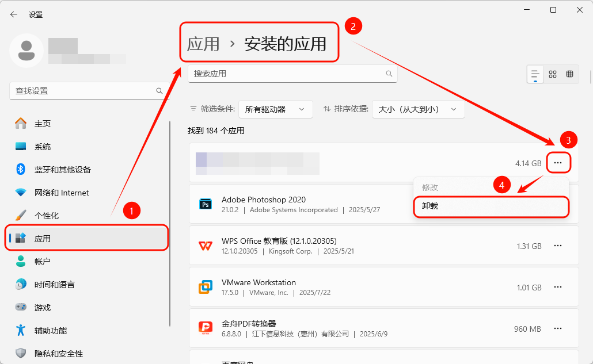Open the 所有驱动器 filter dropdown
The height and width of the screenshot is (364, 593).
point(276,109)
